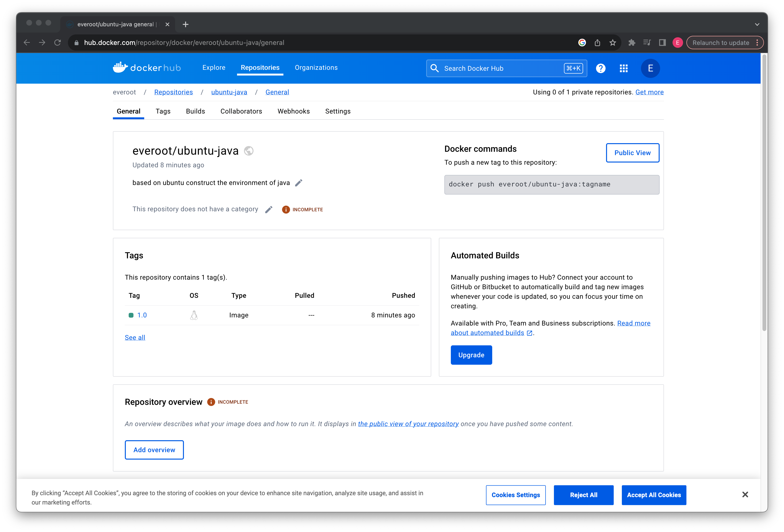
Task: Expand the tab search chevron
Action: [757, 24]
